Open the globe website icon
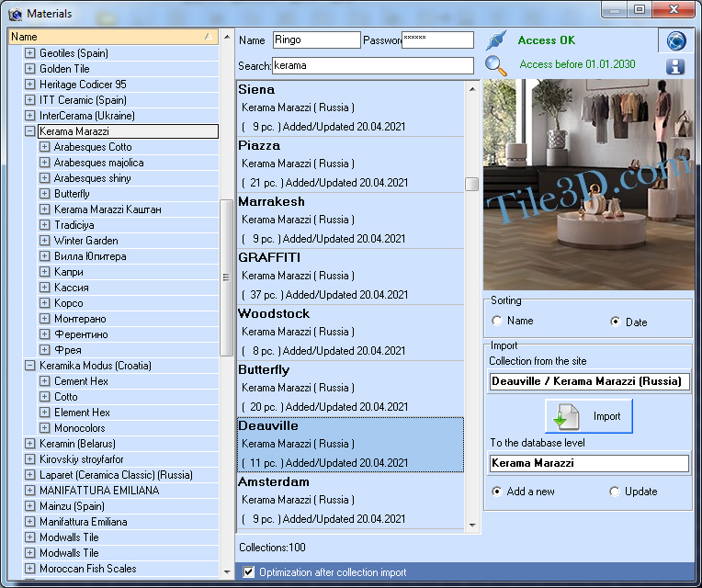702x588 pixels. pos(676,40)
